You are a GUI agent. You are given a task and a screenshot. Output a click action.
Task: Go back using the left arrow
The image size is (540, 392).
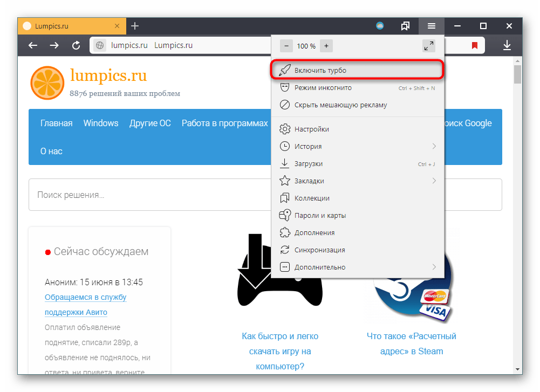coord(33,46)
